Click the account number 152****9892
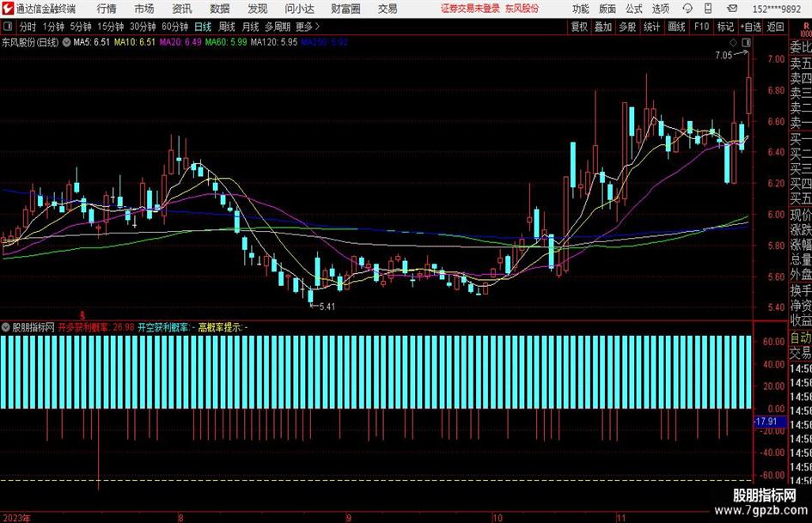This screenshot has width=812, height=523. tap(776, 9)
